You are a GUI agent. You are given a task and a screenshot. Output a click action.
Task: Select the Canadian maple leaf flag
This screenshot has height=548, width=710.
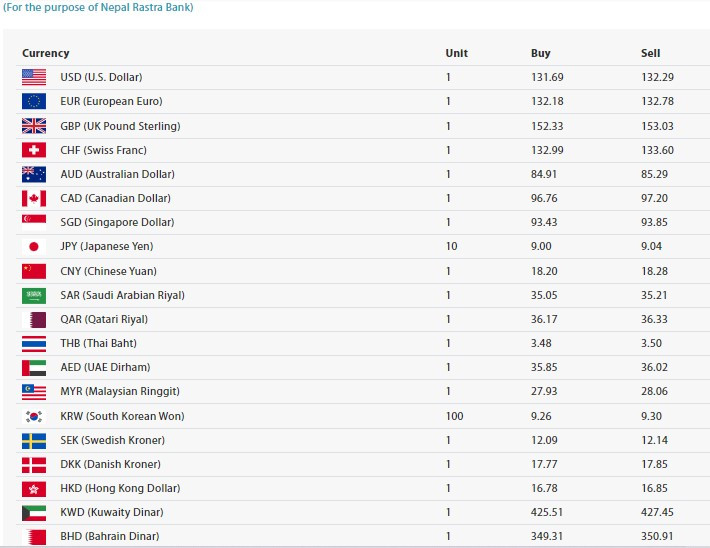(x=34, y=198)
